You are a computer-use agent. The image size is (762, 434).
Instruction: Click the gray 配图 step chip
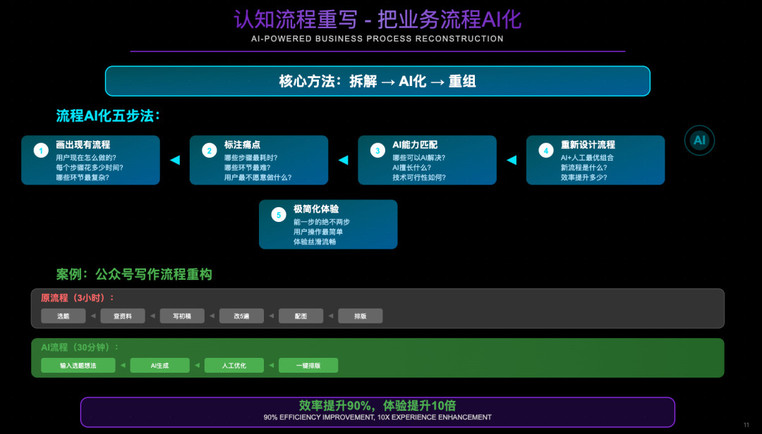pos(301,316)
